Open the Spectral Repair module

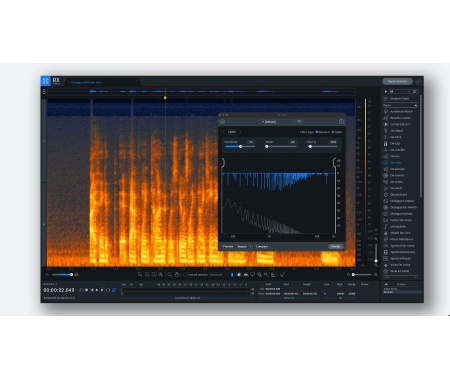click(401, 258)
